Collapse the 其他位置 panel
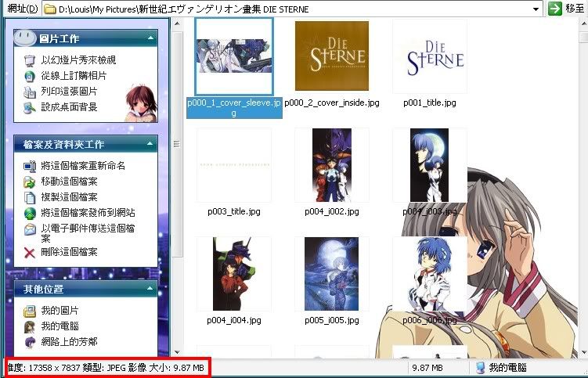588x378 pixels. point(150,288)
